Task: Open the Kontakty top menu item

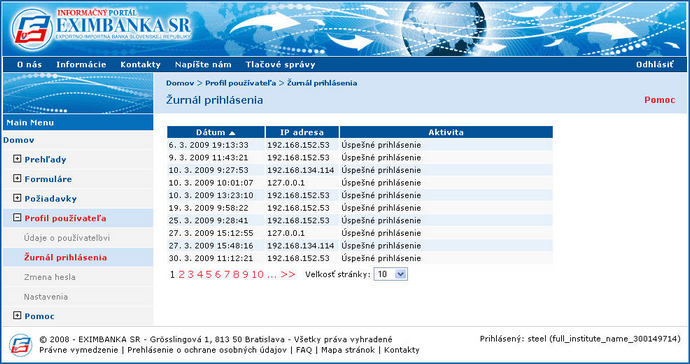Action: [140, 65]
